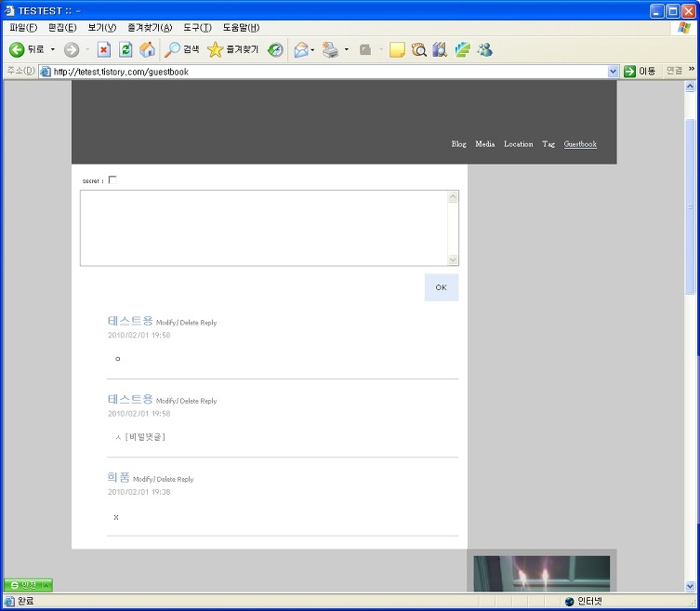The image size is (700, 611).
Task: Click Reply on the 'o' entry
Action: click(x=208, y=323)
